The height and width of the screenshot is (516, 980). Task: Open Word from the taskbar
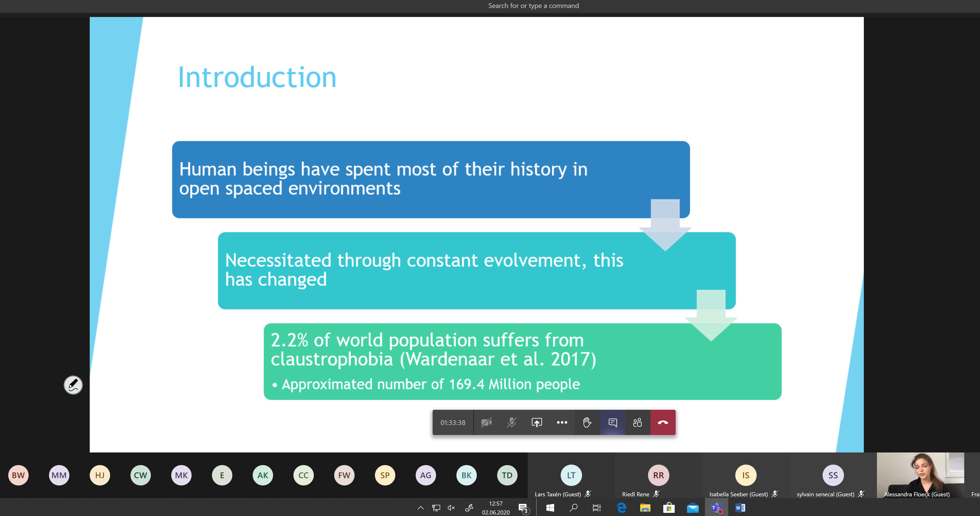(740, 508)
